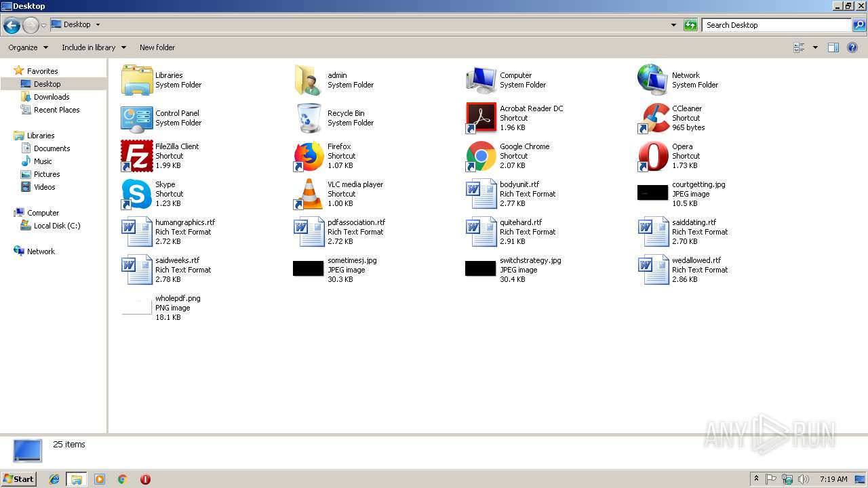Open Opera from the taskbar

coord(145,479)
